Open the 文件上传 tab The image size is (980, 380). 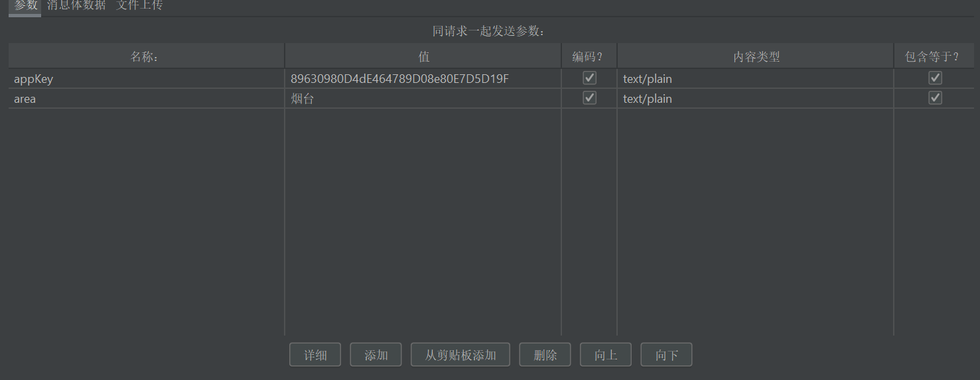139,6
